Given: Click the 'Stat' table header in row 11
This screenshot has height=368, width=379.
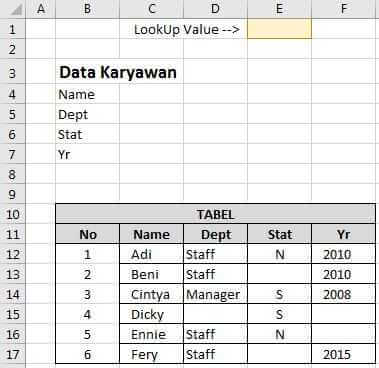Looking at the screenshot, I should [279, 234].
